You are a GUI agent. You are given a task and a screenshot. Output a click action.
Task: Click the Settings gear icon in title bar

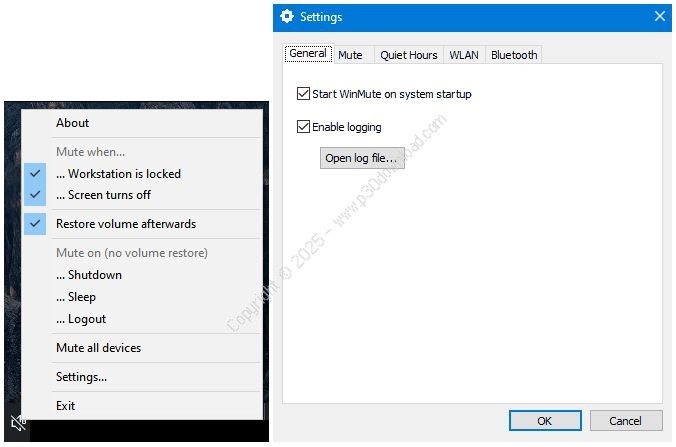[x=287, y=17]
